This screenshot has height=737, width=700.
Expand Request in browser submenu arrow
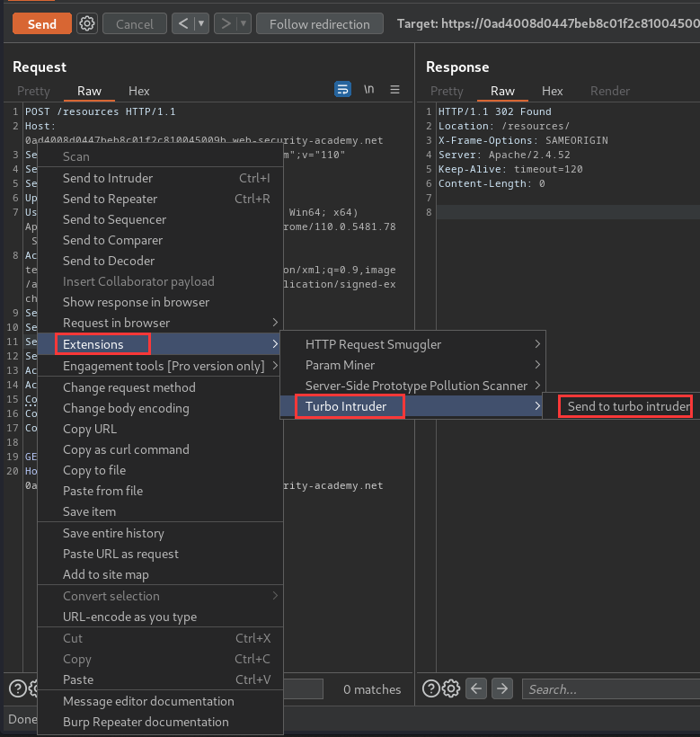coord(275,323)
